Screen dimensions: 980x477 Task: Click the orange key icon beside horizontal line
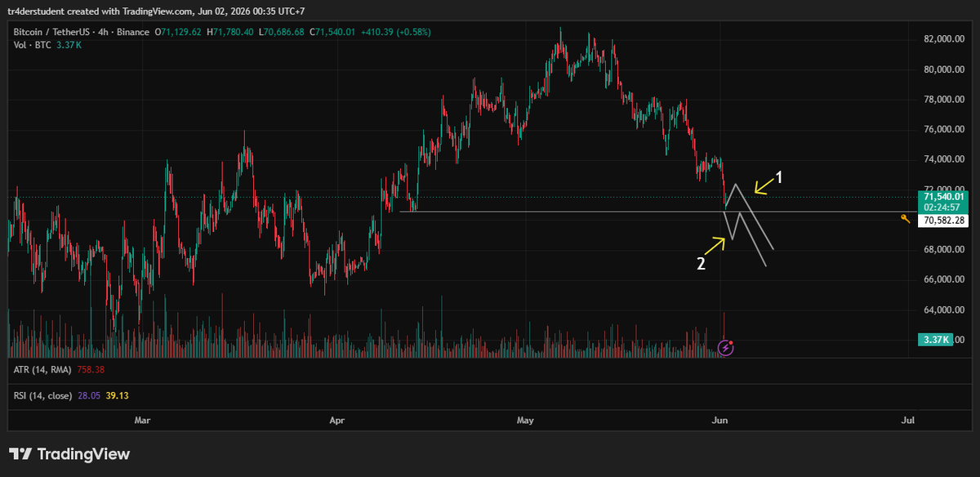[x=906, y=219]
